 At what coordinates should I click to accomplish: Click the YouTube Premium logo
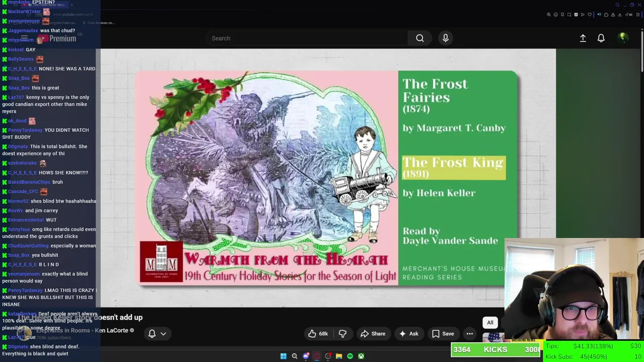[x=57, y=39]
